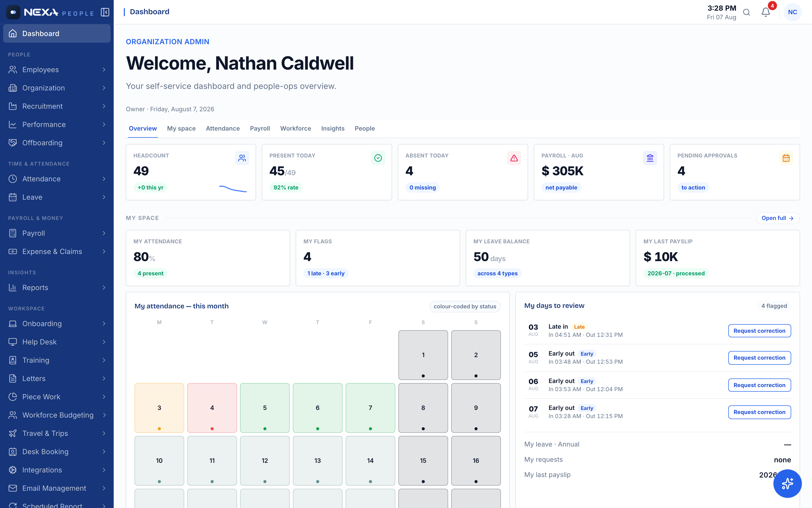Request correction for 06 Aug Early out
Image resolution: width=812 pixels, height=508 pixels.
[x=759, y=385]
